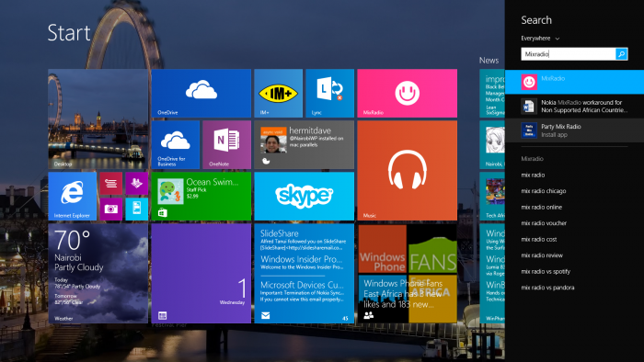
Task: Choose the 'mix radio chicago' suggestion
Action: [544, 191]
